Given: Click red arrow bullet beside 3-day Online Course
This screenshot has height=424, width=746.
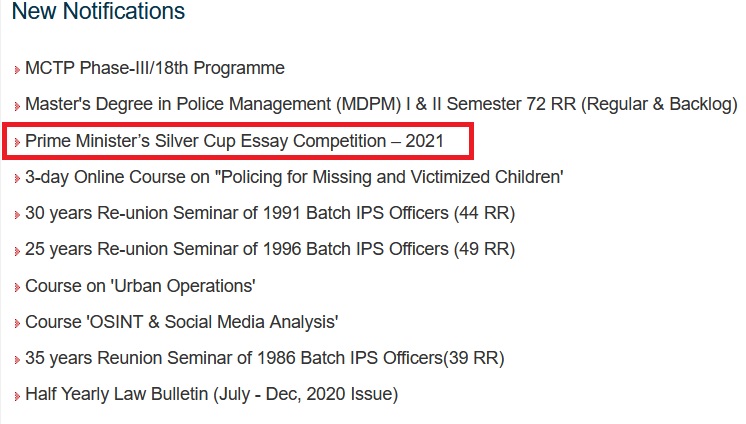Looking at the screenshot, I should pyautogui.click(x=17, y=179).
